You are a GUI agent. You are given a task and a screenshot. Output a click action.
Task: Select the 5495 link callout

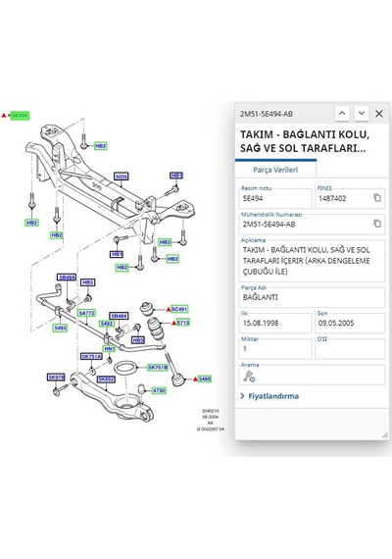205,379
